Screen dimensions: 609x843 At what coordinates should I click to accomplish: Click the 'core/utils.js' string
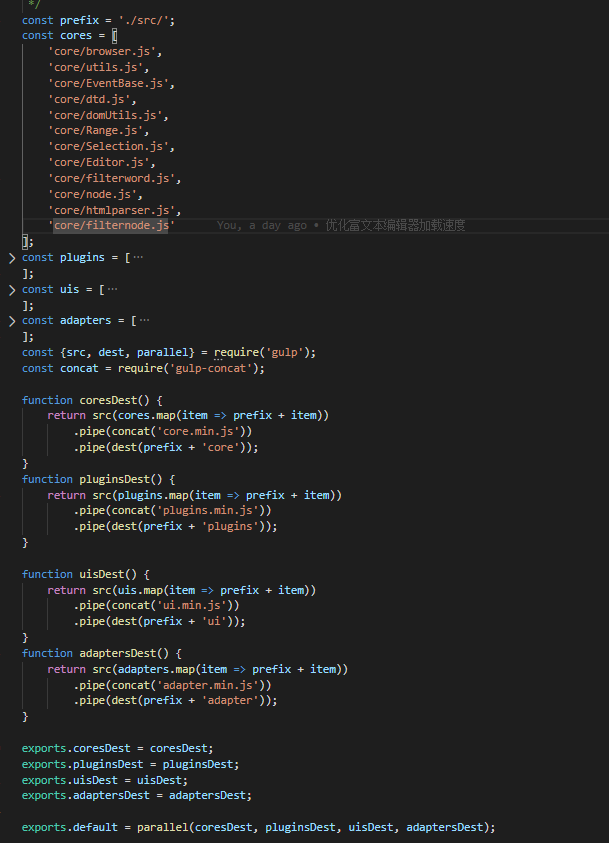pos(96,68)
